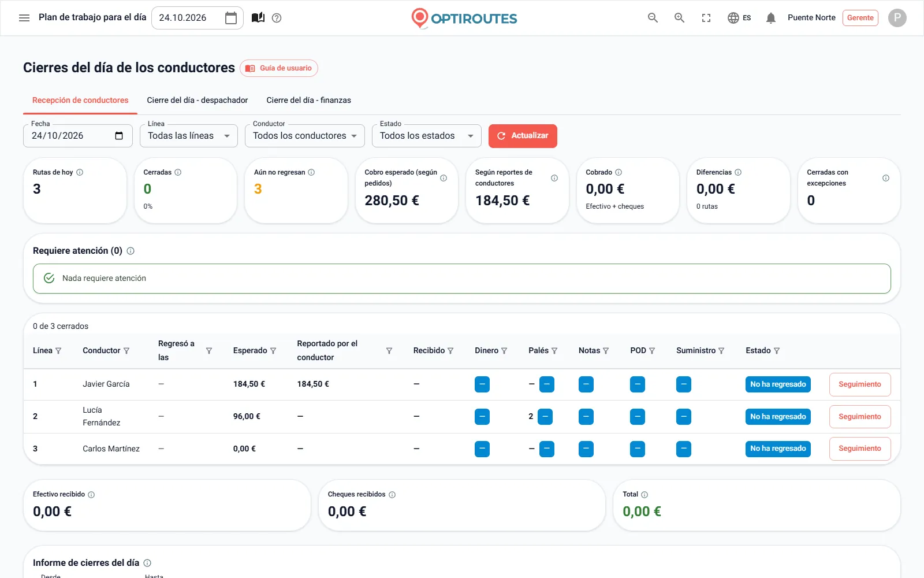This screenshot has height=578, width=924.
Task: Filter the Esperado column
Action: [273, 351]
